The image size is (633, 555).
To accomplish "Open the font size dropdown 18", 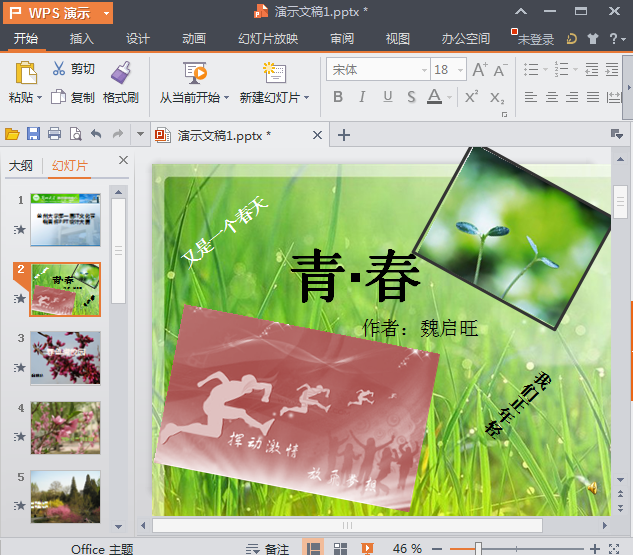I will point(460,70).
